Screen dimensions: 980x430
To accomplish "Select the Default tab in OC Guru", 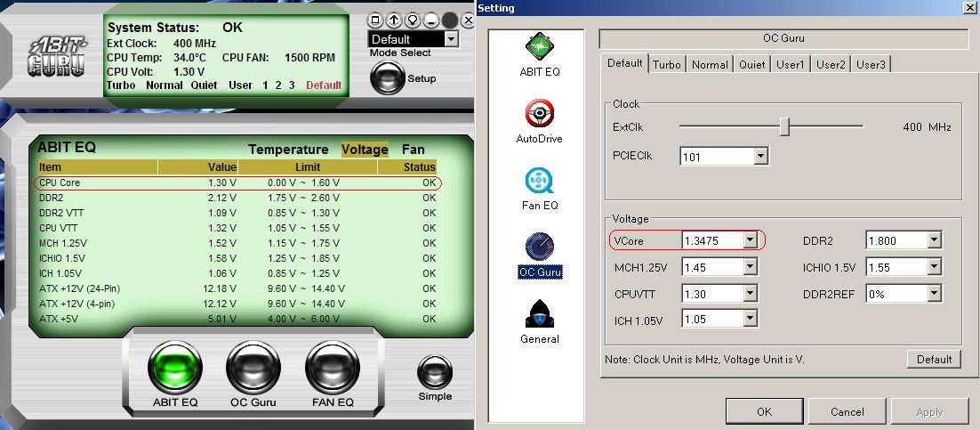I will pos(625,63).
